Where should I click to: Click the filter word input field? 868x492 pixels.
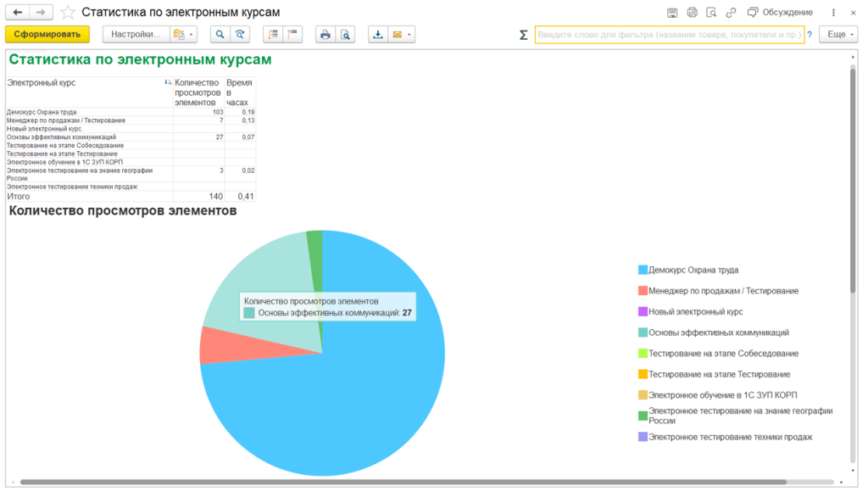[669, 35]
